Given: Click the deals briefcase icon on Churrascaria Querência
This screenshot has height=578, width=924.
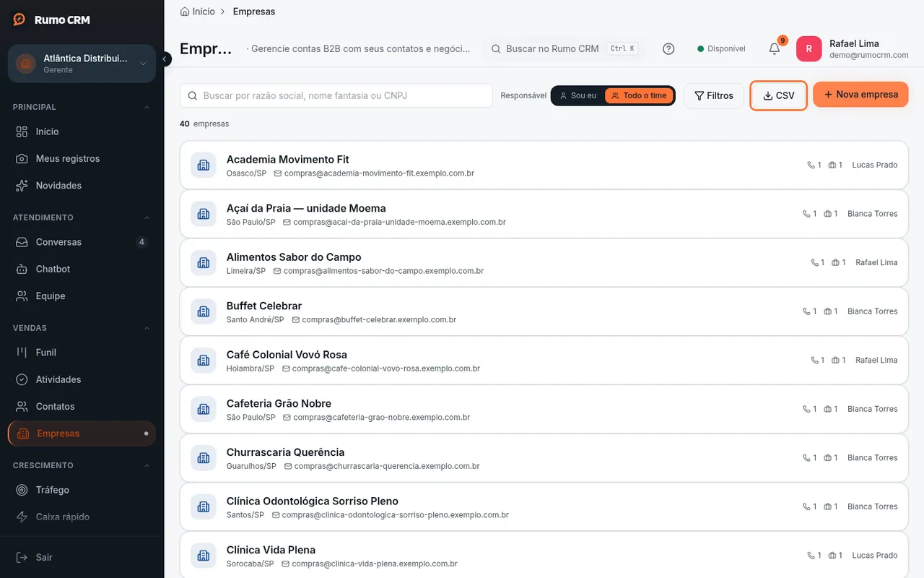Looking at the screenshot, I should coord(828,458).
